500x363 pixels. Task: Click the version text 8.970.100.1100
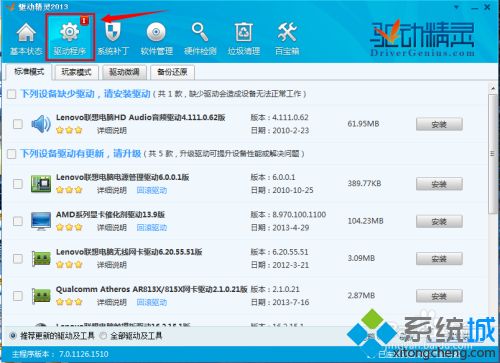click(x=299, y=215)
